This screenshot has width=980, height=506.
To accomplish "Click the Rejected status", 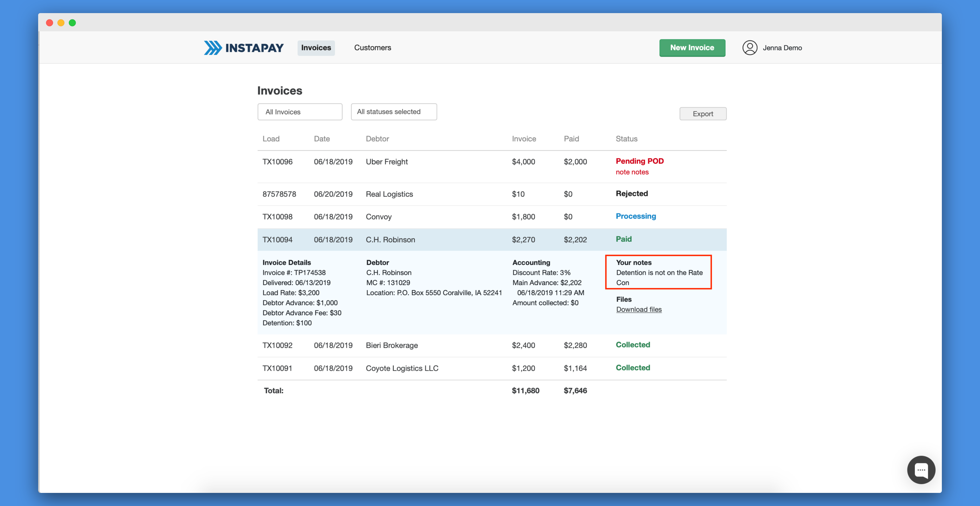I will 632,193.
